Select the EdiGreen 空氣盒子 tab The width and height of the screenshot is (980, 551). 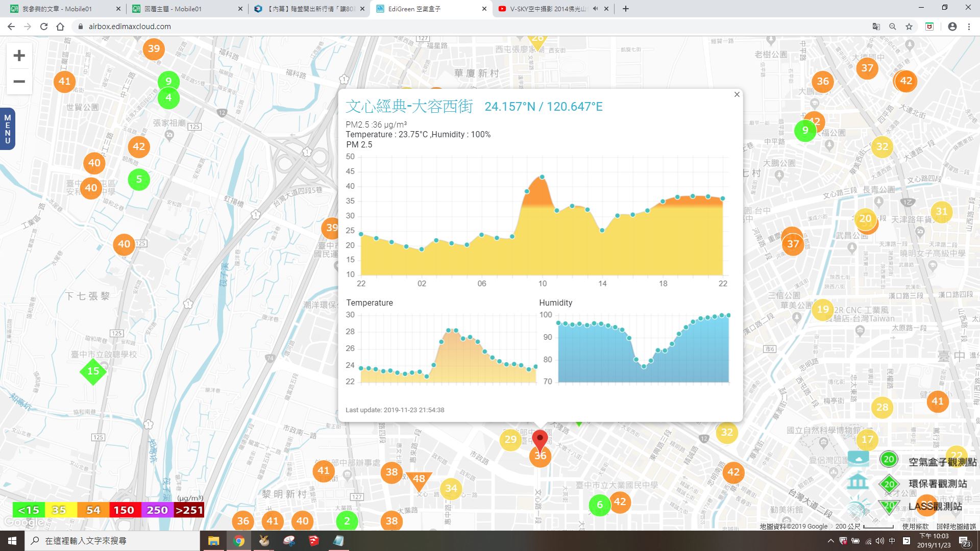431,9
